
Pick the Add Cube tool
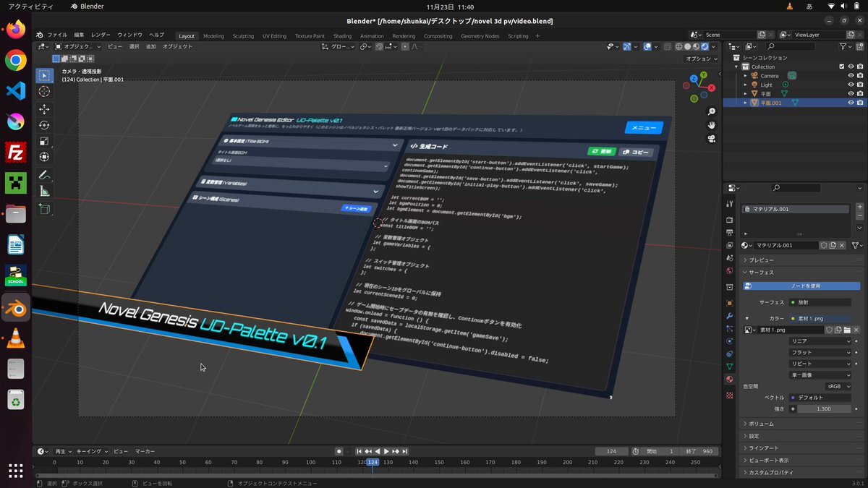coord(45,209)
